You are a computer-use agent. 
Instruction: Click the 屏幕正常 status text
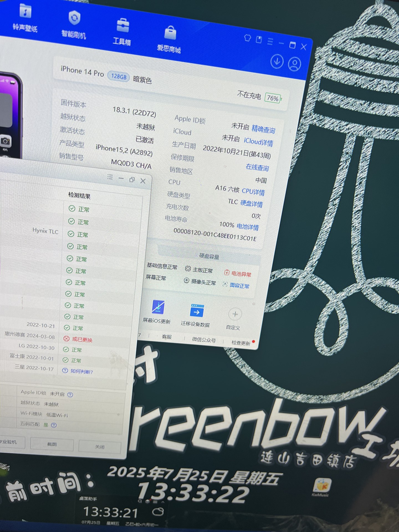tap(156, 277)
